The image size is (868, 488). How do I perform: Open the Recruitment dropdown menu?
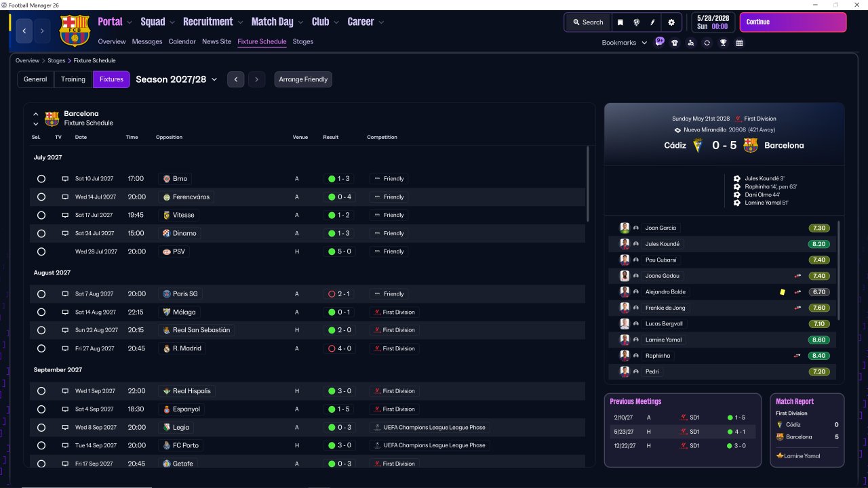pyautogui.click(x=213, y=22)
